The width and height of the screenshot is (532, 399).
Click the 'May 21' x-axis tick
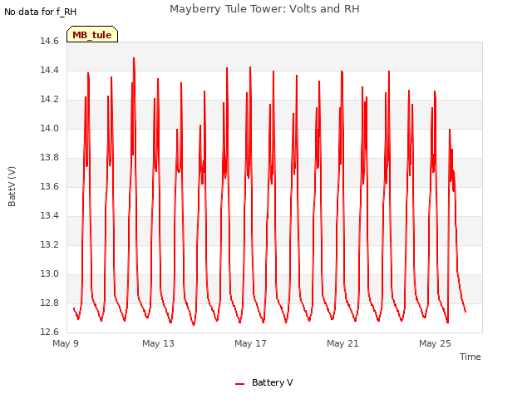point(342,343)
